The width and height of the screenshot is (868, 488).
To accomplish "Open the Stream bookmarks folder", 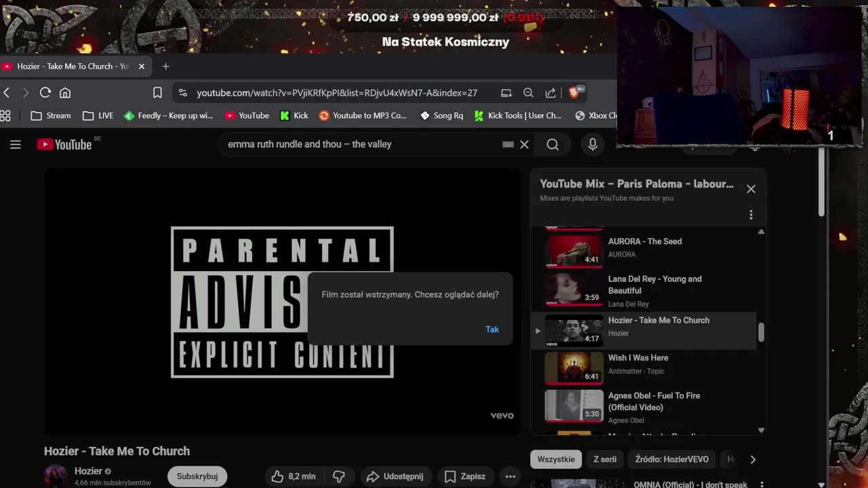I will [51, 116].
